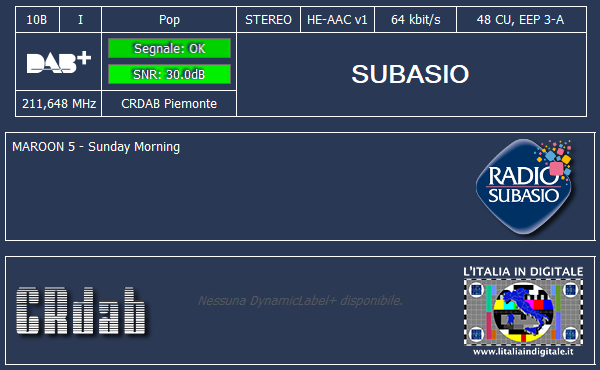Screen dimensions: 600x370
Task: Click the DAB+ logo icon
Action: point(59,62)
